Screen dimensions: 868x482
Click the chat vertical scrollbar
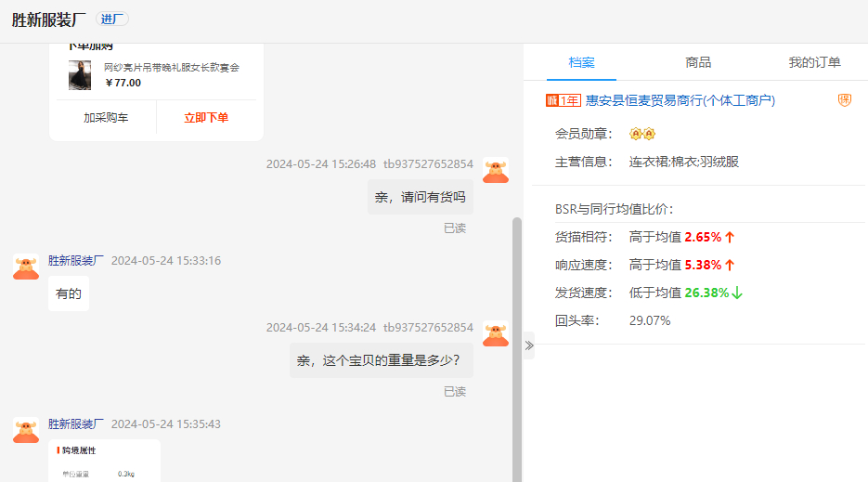(x=517, y=349)
